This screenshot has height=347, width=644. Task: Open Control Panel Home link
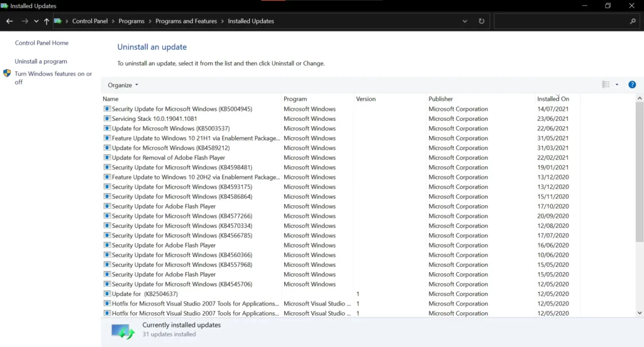(x=42, y=43)
